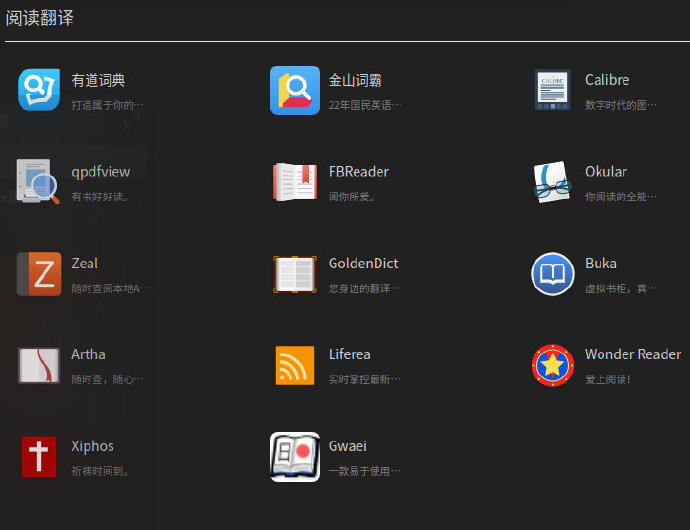This screenshot has width=690, height=530.
Task: Select the Zeal app title
Action: click(84, 263)
